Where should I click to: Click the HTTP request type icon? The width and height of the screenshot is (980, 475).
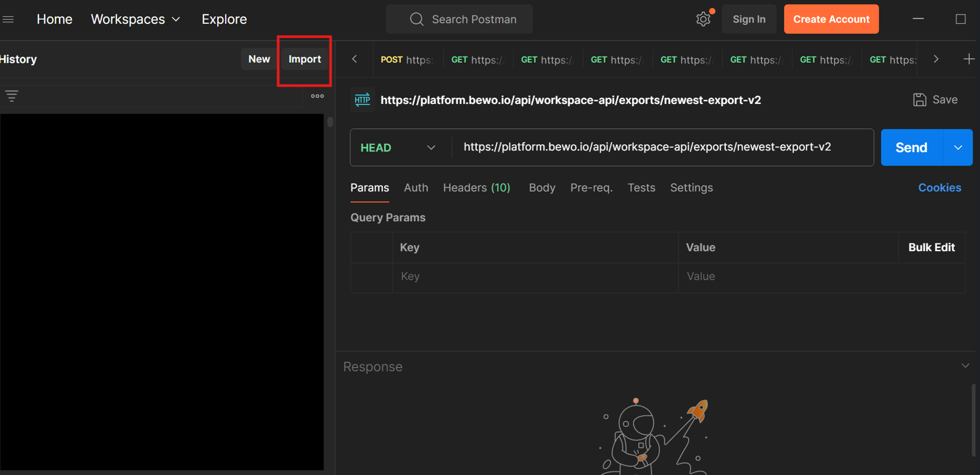pyautogui.click(x=362, y=100)
